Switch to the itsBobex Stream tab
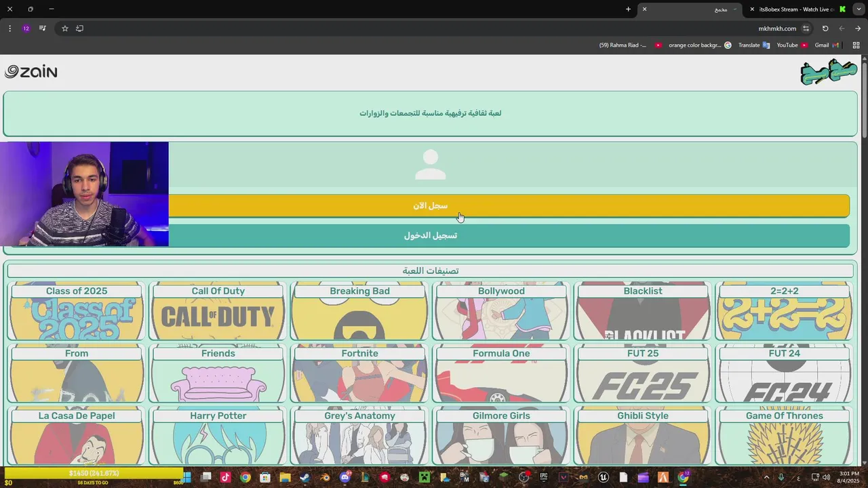The height and width of the screenshot is (488, 868). pyautogui.click(x=802, y=9)
